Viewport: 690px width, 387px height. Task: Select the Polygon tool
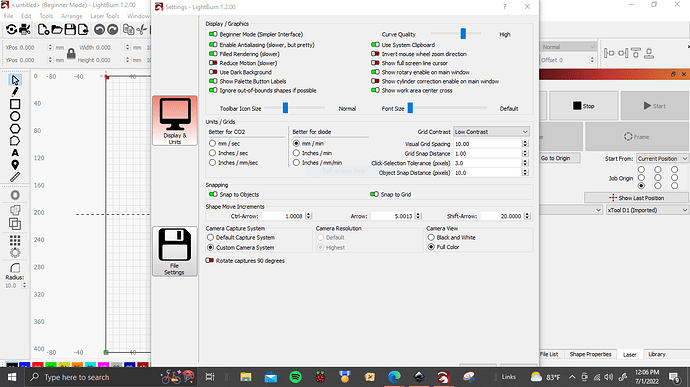tap(15, 129)
